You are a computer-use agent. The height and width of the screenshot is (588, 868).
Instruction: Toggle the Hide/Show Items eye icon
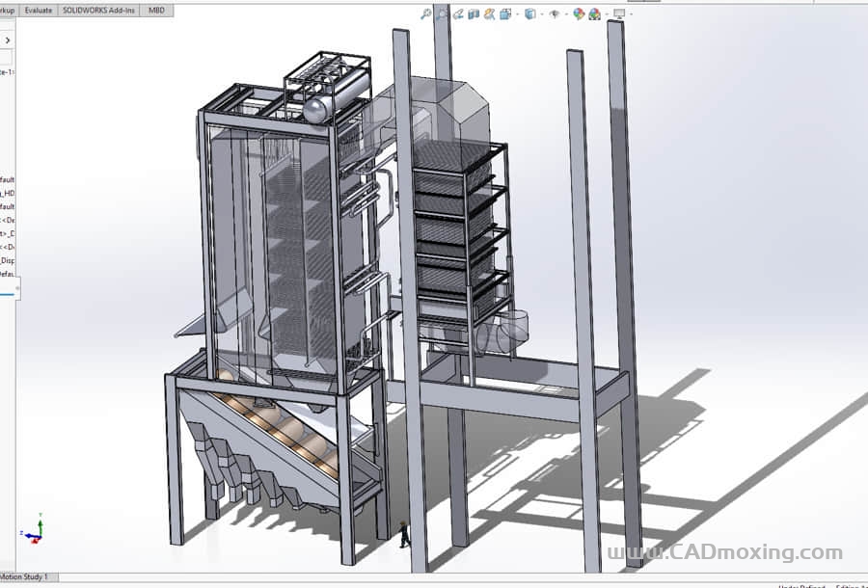click(x=555, y=13)
